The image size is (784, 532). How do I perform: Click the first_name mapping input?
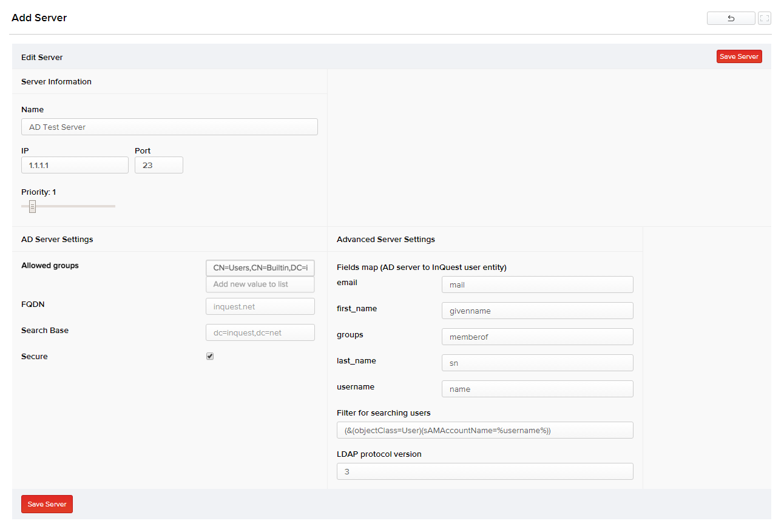(537, 311)
